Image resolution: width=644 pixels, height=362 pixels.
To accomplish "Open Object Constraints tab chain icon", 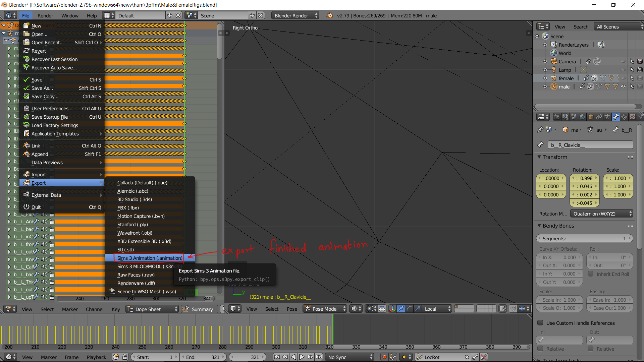I will [599, 117].
